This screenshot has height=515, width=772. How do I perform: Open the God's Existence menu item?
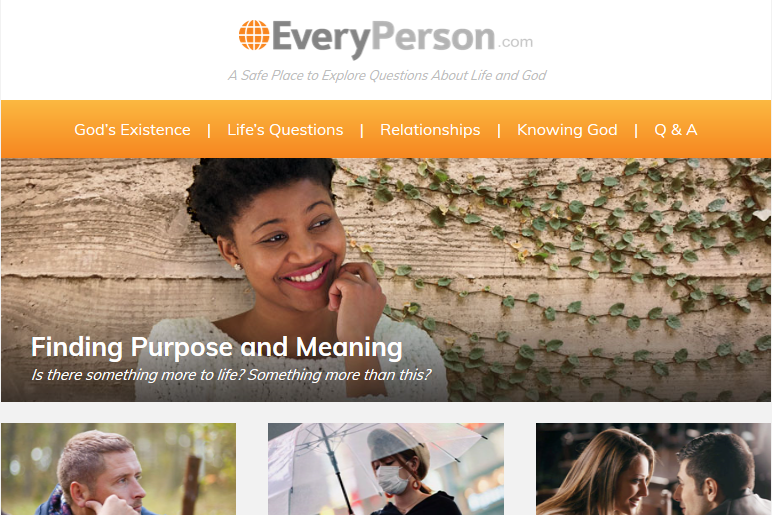[x=132, y=129]
